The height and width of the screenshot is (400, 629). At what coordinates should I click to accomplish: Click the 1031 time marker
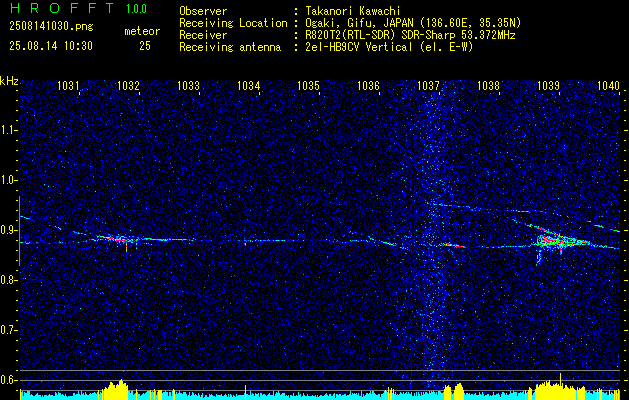click(69, 85)
